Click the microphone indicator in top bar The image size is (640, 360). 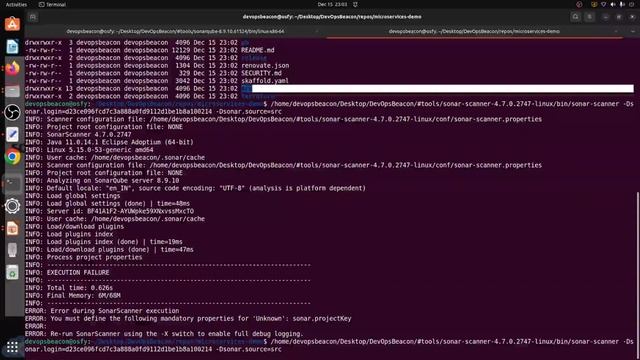pyautogui.click(x=622, y=4)
